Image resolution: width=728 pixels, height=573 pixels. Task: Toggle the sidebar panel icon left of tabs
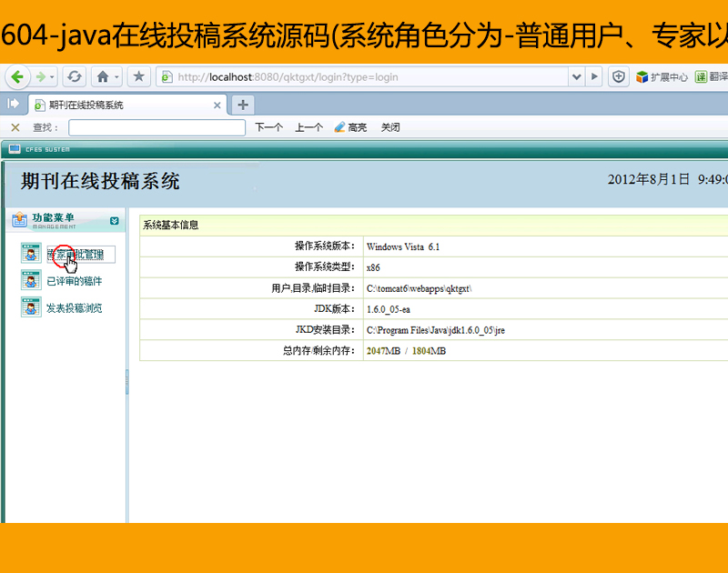click(x=13, y=104)
